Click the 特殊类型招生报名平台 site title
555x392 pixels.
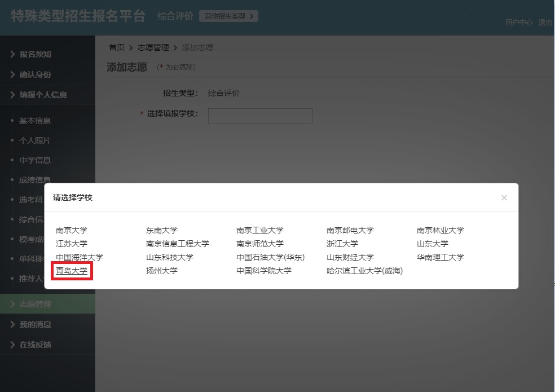point(78,16)
